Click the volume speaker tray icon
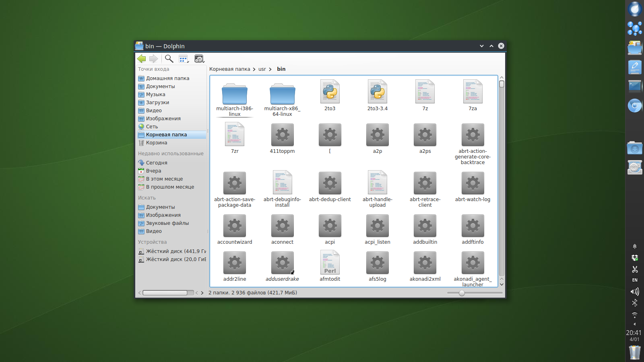644x362 pixels. point(635,292)
